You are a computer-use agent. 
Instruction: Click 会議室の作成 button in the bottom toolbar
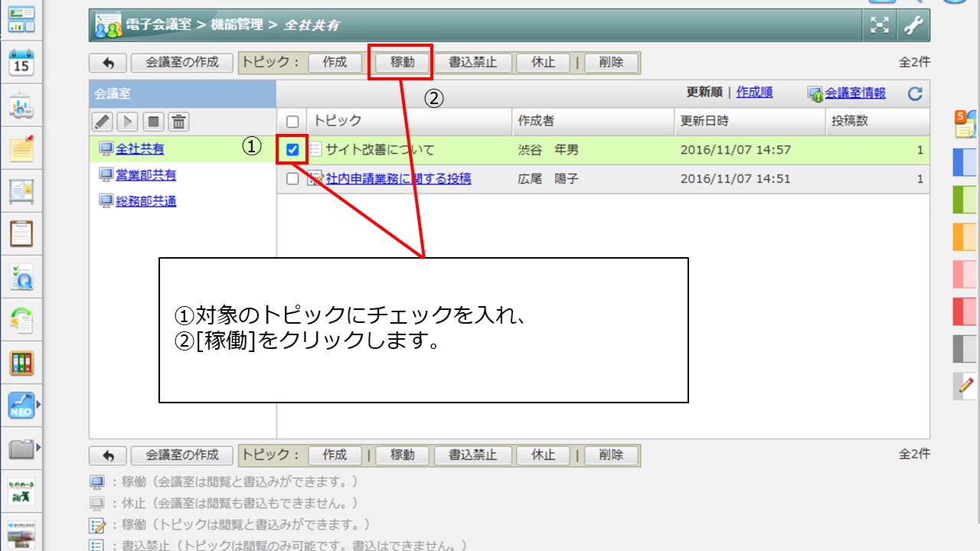coord(182,455)
